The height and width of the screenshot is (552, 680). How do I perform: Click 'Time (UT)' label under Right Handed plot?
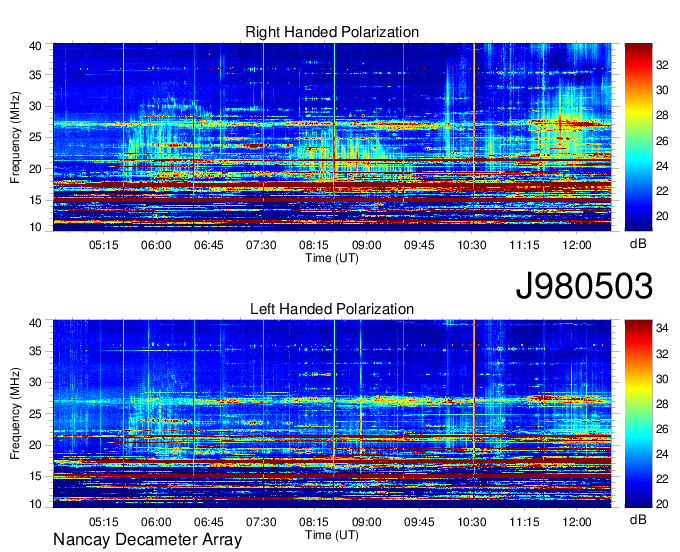[332, 258]
